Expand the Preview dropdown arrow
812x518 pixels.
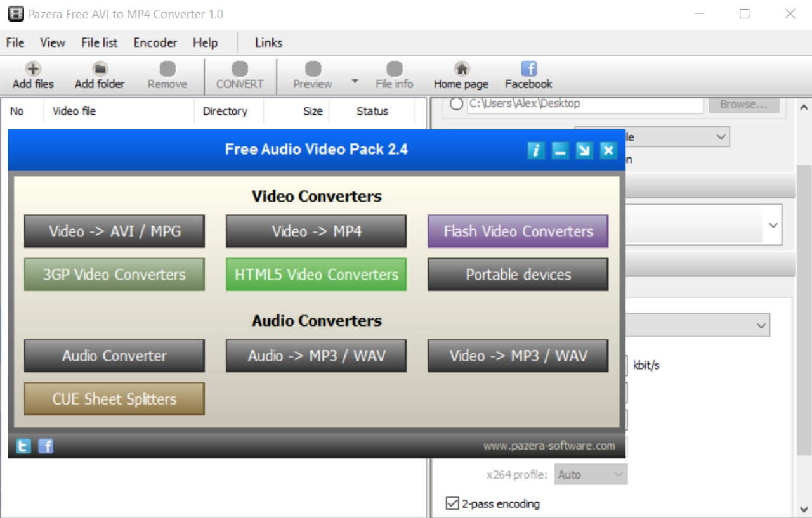click(355, 81)
